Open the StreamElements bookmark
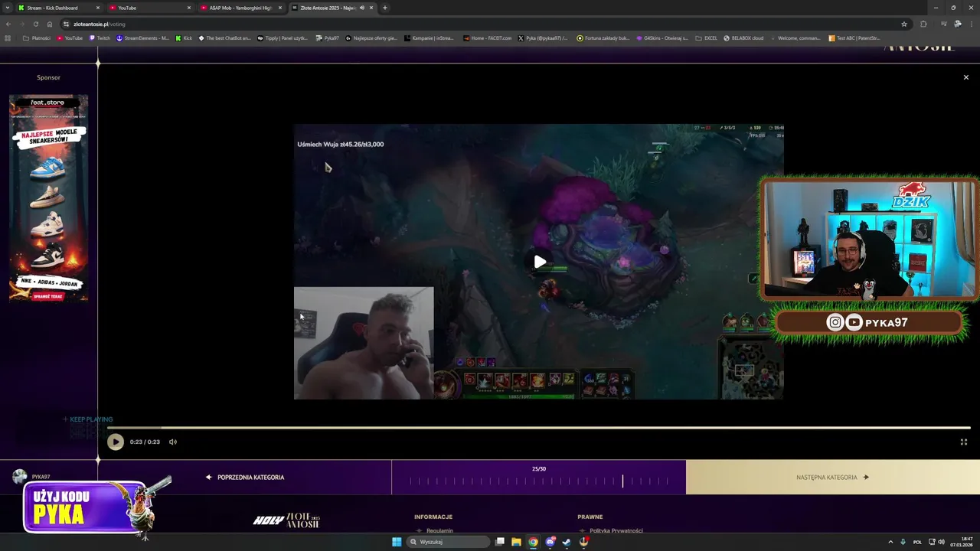 click(x=142, y=37)
